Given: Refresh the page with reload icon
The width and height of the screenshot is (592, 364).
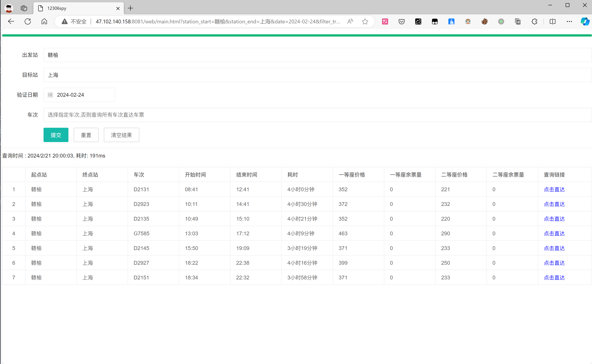Looking at the screenshot, I should pos(28,22).
